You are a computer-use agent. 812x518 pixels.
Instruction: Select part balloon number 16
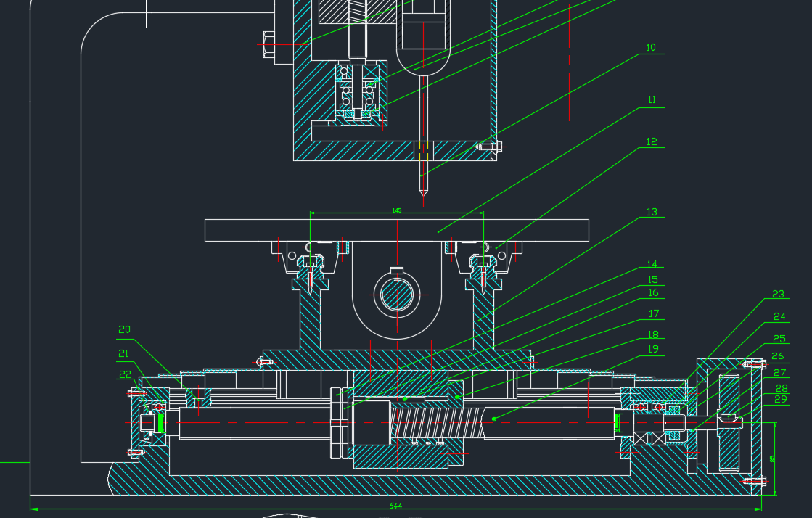tap(653, 293)
